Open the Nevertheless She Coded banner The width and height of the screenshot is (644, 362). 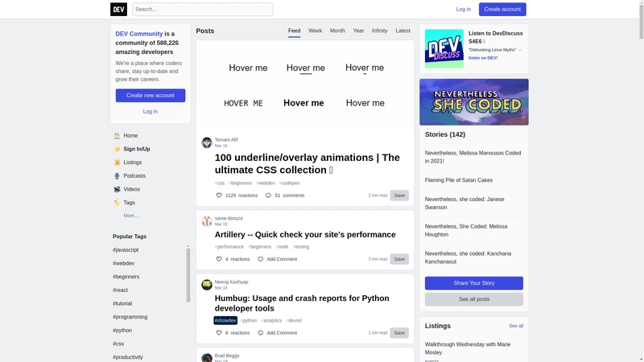pyautogui.click(x=474, y=102)
